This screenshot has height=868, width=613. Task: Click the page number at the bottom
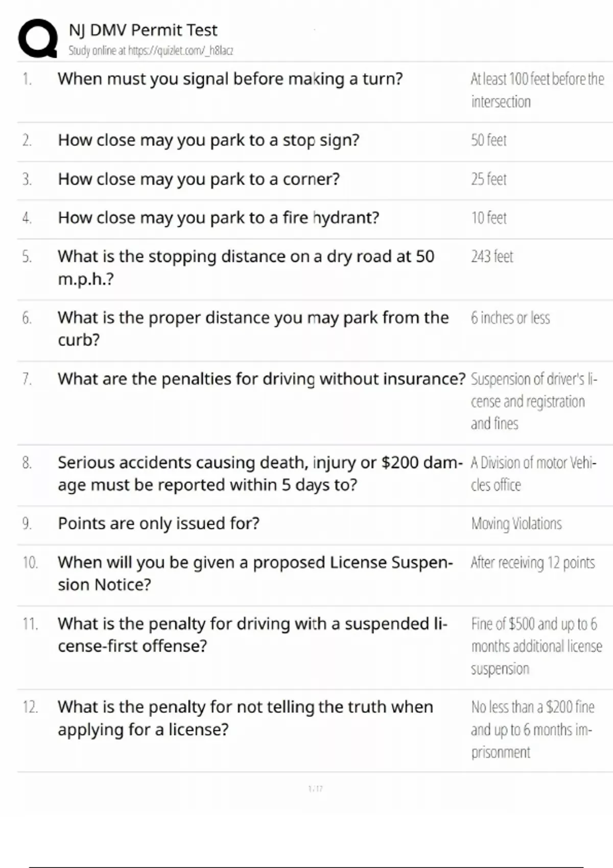tap(315, 789)
